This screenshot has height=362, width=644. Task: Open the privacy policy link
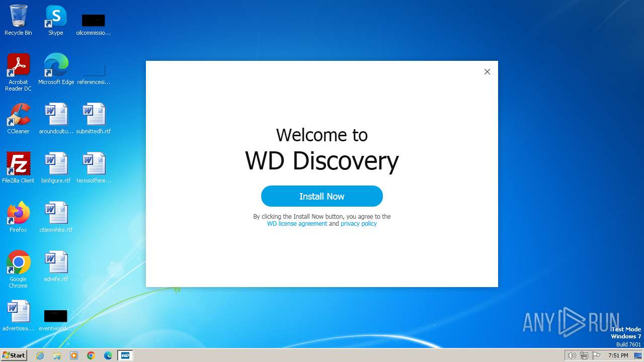click(x=359, y=224)
